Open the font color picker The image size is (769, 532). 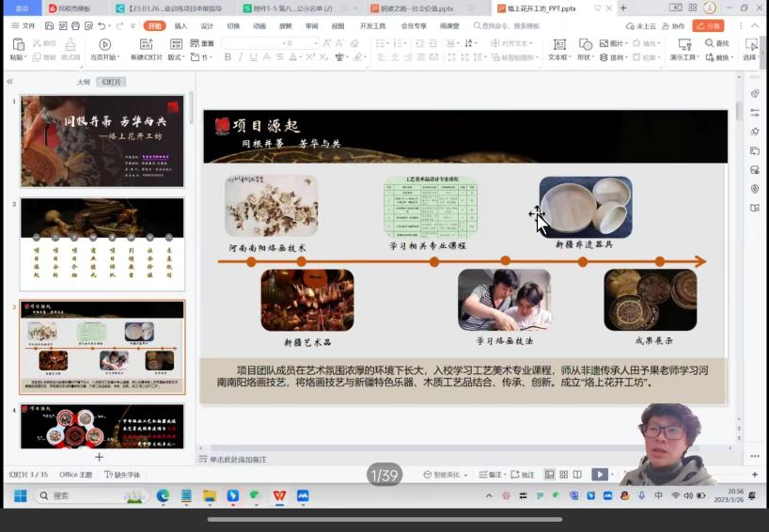(x=295, y=57)
